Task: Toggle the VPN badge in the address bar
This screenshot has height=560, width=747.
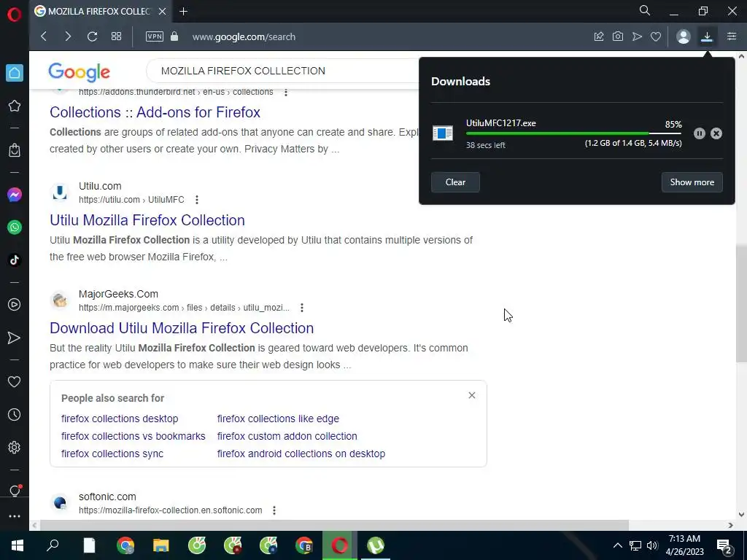Action: (x=155, y=36)
